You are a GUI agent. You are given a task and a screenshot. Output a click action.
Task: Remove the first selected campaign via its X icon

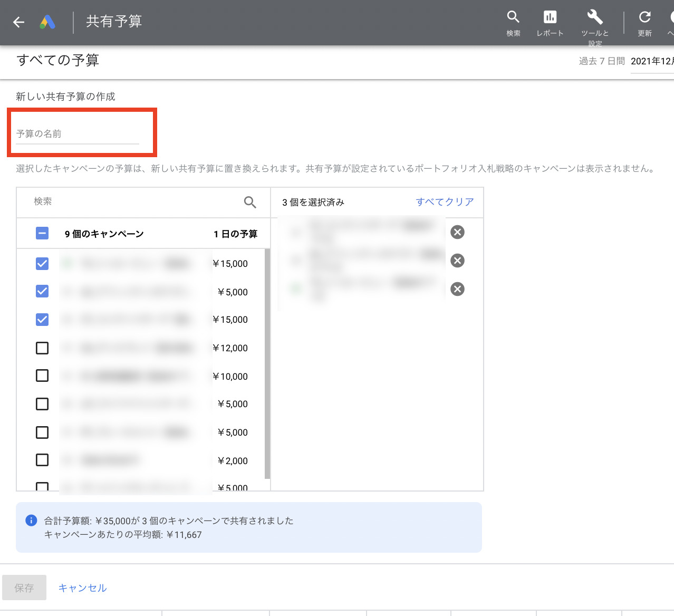(457, 232)
